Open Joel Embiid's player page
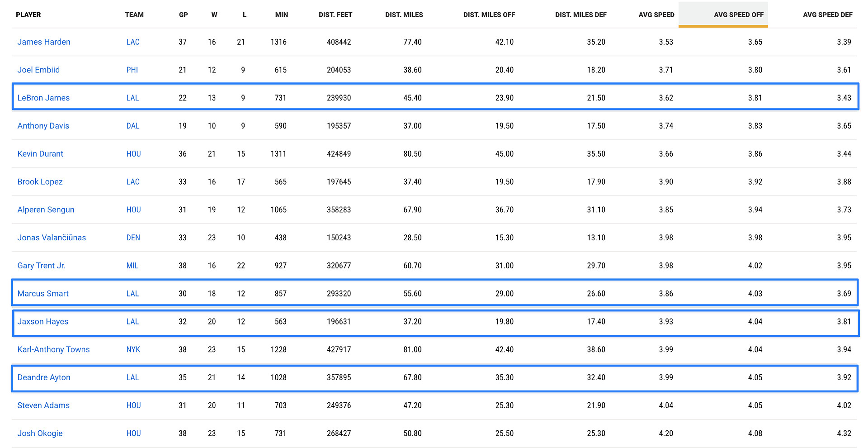868x448 pixels. click(x=38, y=70)
